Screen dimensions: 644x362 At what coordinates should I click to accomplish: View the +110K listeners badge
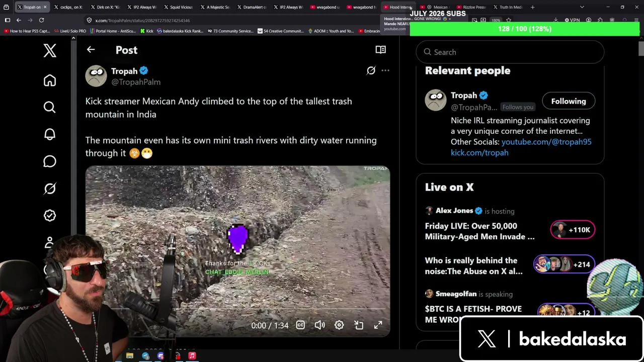point(573,230)
